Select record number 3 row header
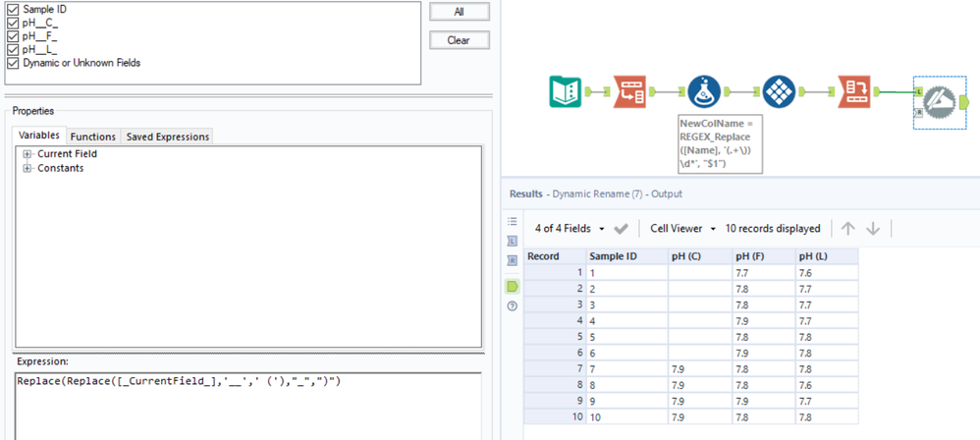Image resolution: width=980 pixels, height=440 pixels. (x=555, y=304)
